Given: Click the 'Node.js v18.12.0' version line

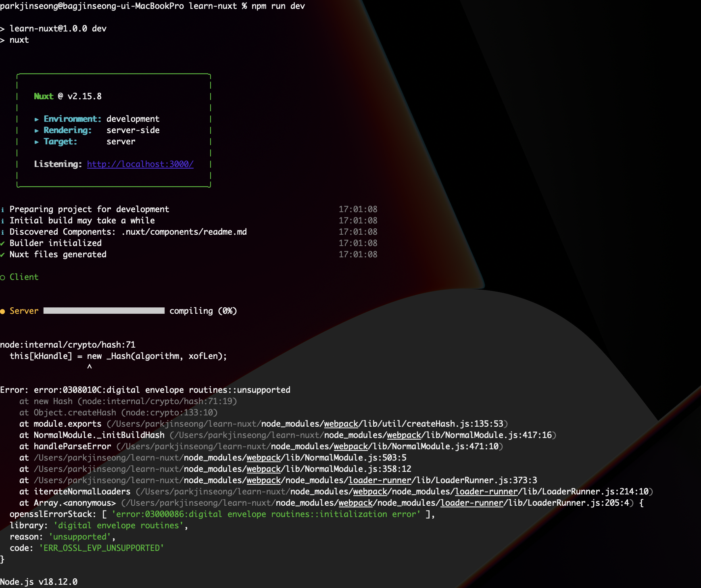Looking at the screenshot, I should coord(39,582).
